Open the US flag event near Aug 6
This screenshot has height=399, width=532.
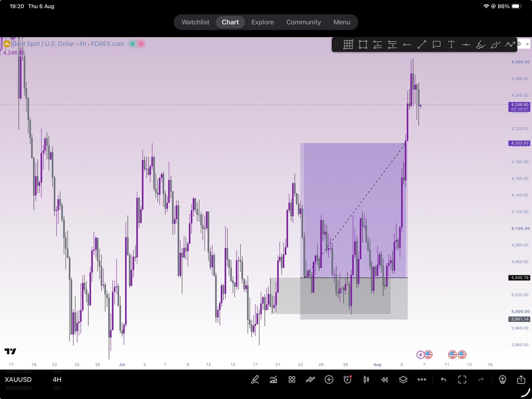[x=428, y=354]
